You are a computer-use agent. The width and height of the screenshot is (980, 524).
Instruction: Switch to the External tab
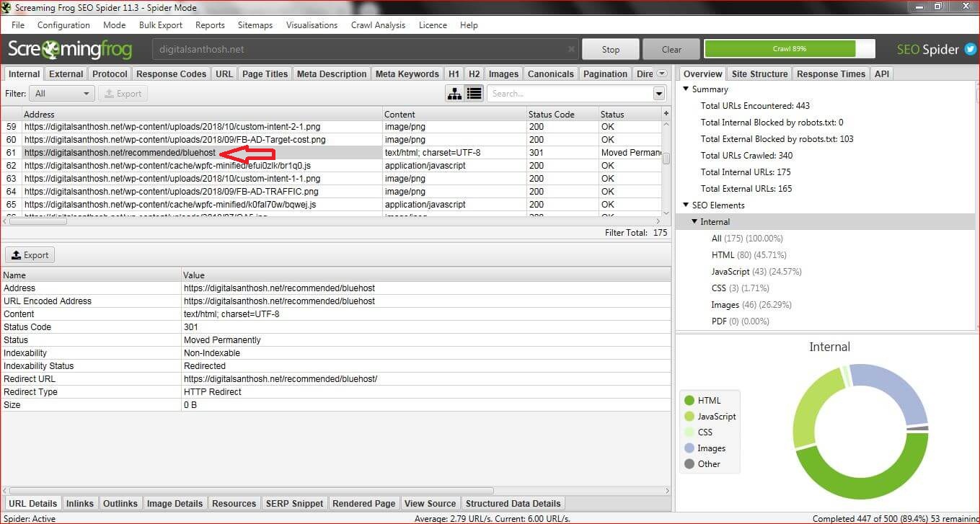pyautogui.click(x=66, y=74)
